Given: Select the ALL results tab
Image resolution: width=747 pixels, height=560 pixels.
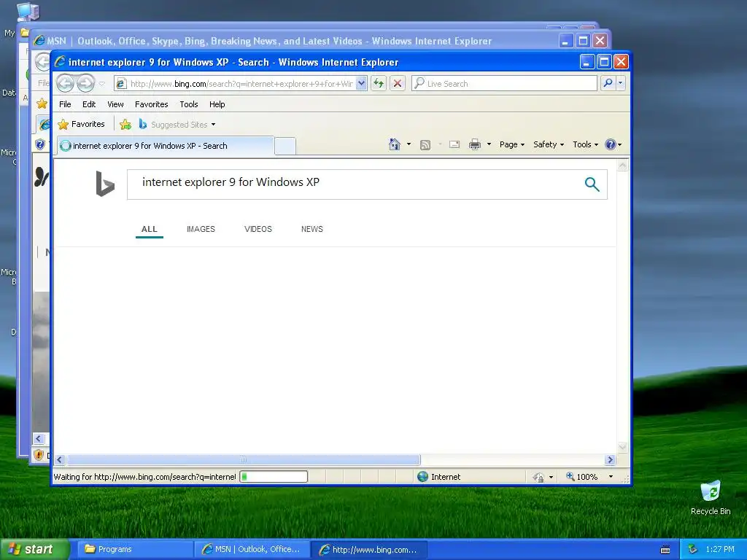Looking at the screenshot, I should 149,229.
